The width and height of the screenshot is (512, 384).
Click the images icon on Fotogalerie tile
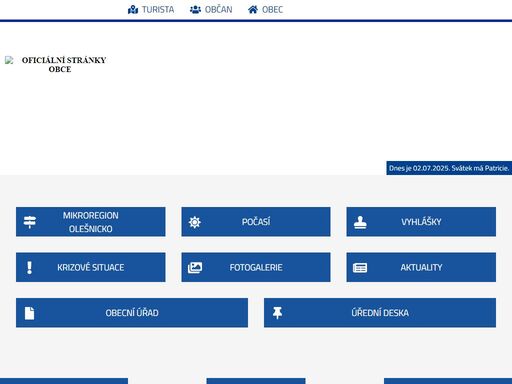195,268
